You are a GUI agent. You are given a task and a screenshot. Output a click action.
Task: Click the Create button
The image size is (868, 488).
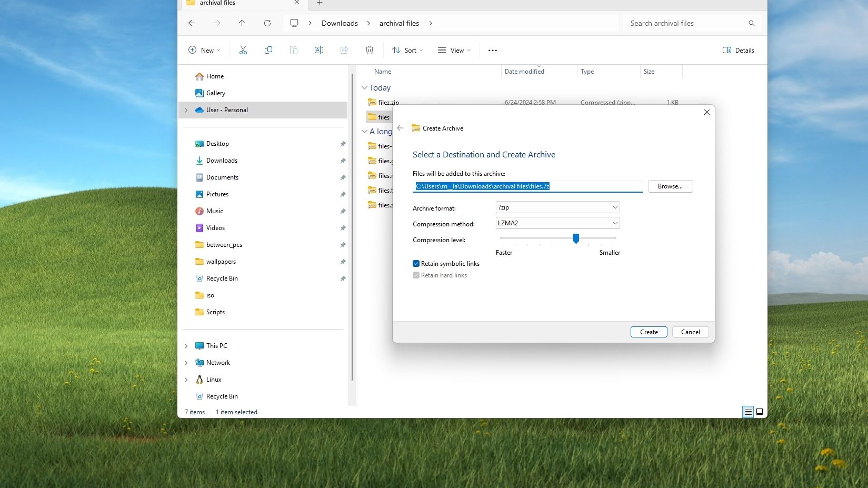tap(648, 332)
